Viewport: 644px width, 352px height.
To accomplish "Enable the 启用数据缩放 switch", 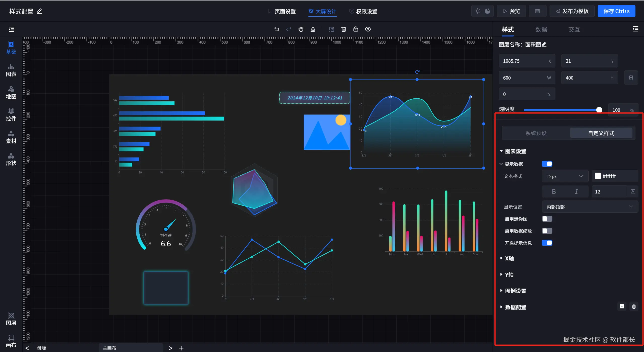I will (x=547, y=231).
